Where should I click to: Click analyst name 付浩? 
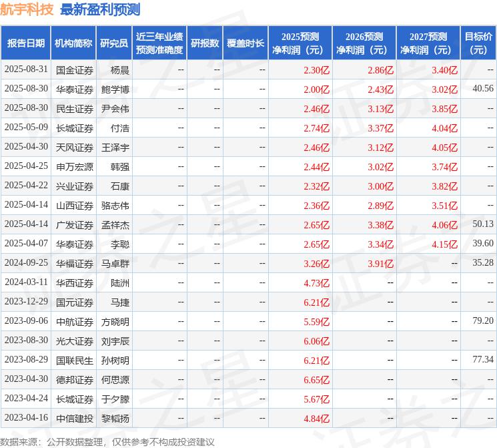[x=120, y=128]
